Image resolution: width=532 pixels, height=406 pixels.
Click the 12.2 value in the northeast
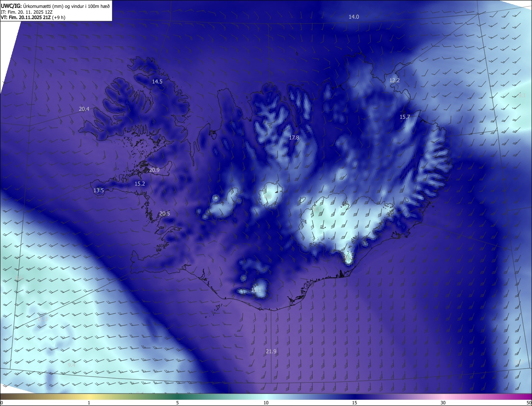point(394,80)
